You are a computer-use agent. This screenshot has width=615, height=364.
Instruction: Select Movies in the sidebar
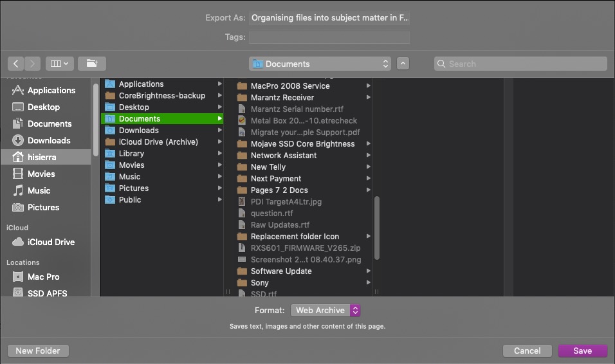[46, 174]
